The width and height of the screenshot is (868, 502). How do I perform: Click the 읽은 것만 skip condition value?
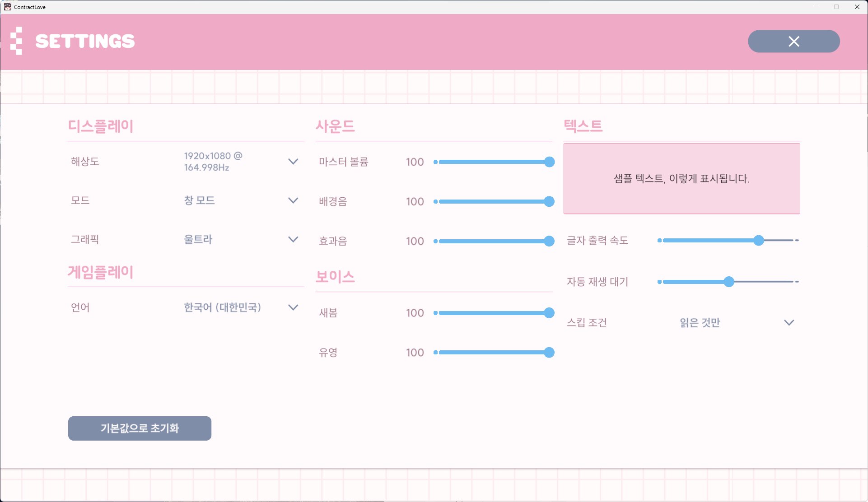pyautogui.click(x=700, y=322)
